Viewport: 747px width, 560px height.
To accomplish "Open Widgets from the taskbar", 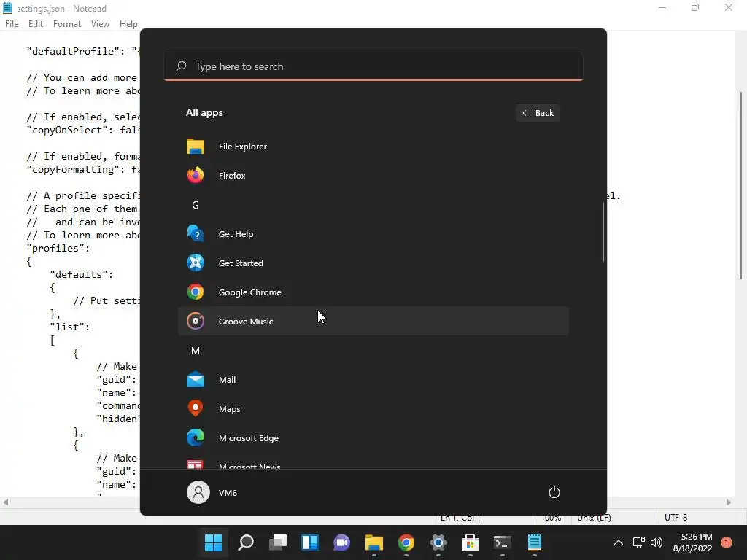I will [x=309, y=542].
